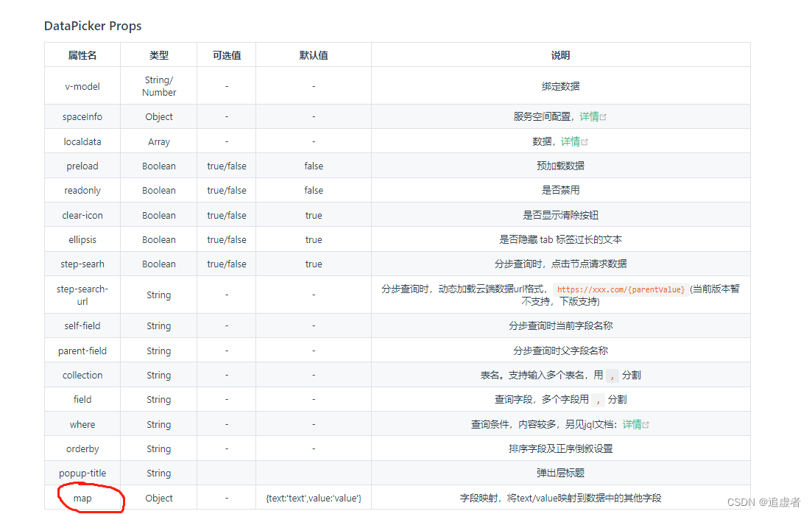Click external-link icon beside spaceInfo 详情

602,116
